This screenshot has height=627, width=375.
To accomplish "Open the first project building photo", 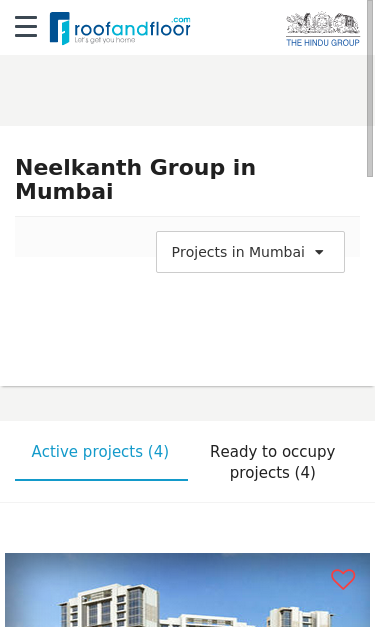I will (x=188, y=590).
